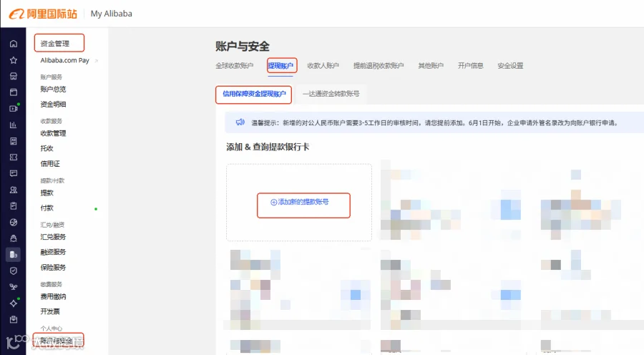
Task: Go to 提款 in the left menu
Action: point(47,193)
